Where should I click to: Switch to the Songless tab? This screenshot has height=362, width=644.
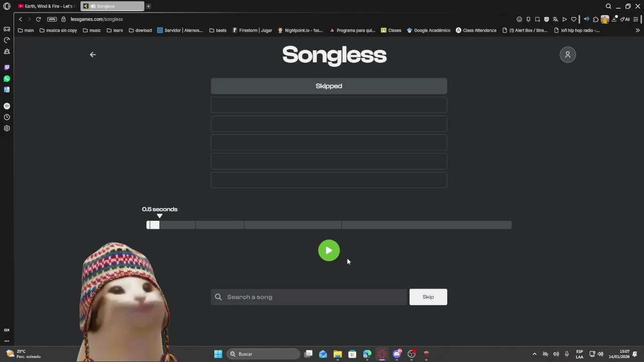(x=112, y=6)
